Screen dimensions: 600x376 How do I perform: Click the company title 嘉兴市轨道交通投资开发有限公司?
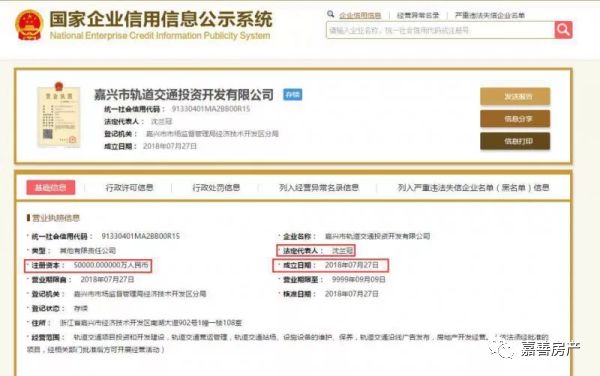pyautogui.click(x=184, y=94)
